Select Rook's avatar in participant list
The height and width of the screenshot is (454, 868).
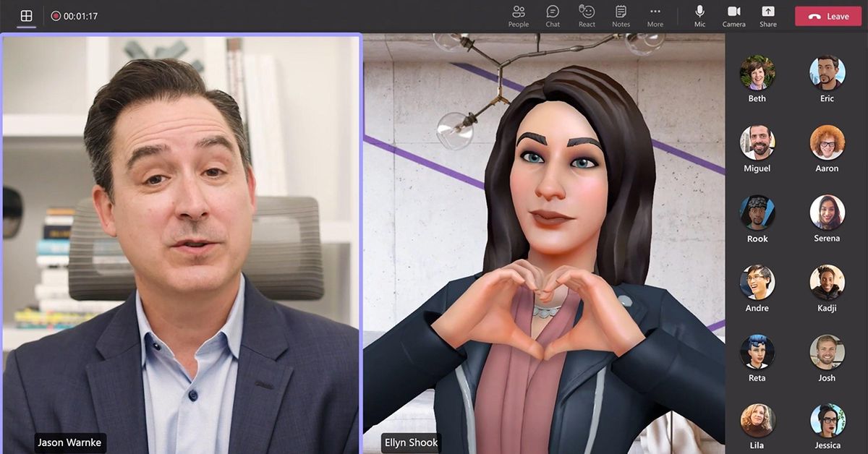pyautogui.click(x=757, y=213)
